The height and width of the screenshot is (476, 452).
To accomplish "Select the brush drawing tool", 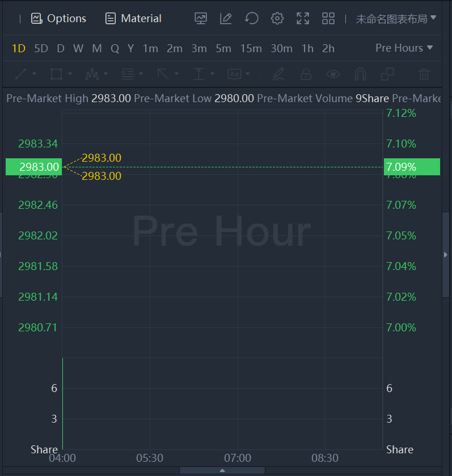I will point(278,74).
